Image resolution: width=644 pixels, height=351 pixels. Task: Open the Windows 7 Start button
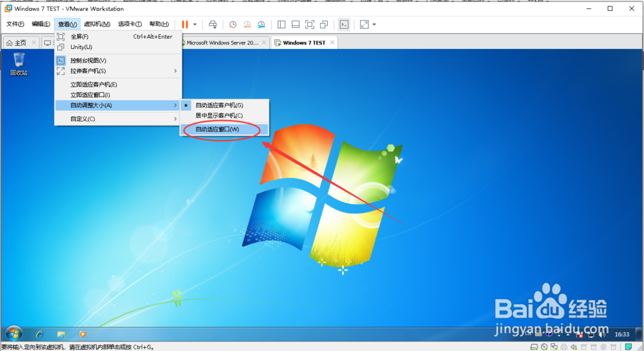click(x=14, y=334)
